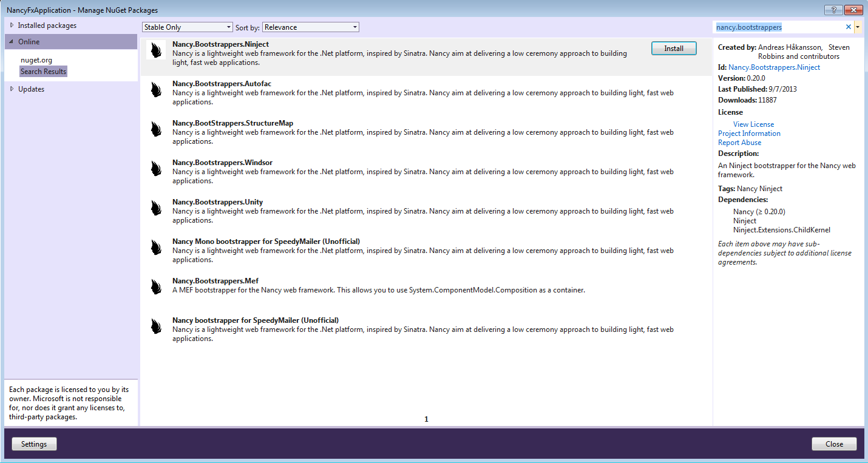Open the Project Information link
The image size is (868, 463).
(x=749, y=133)
